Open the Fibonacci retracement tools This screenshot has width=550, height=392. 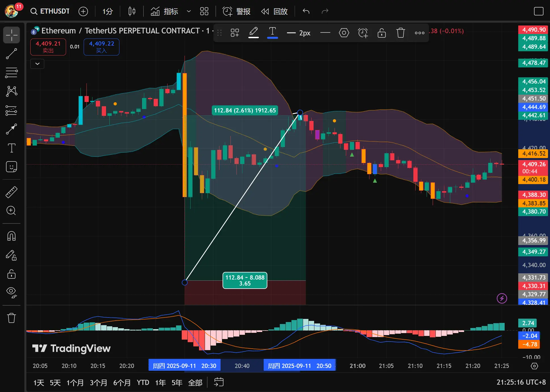(11, 73)
